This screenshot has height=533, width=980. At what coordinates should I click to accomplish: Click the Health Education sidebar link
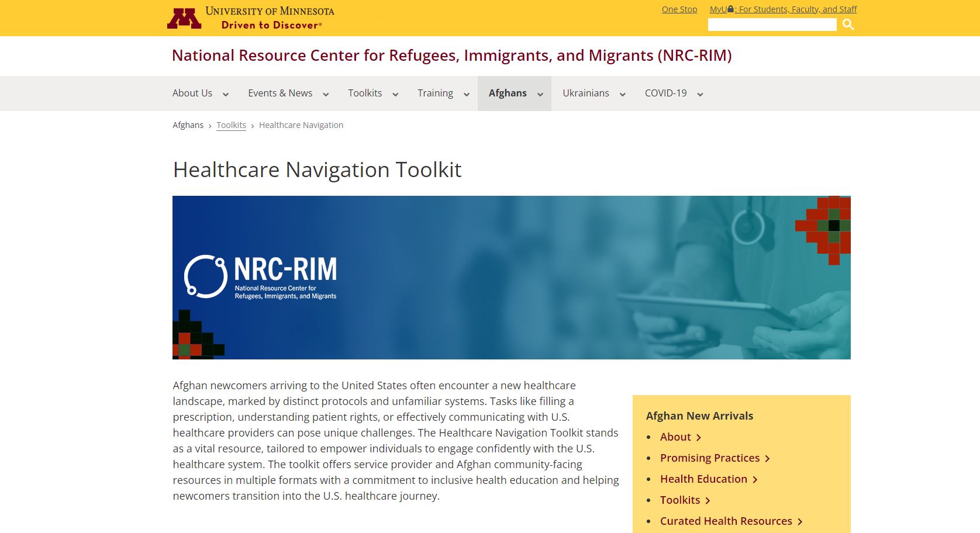[703, 479]
